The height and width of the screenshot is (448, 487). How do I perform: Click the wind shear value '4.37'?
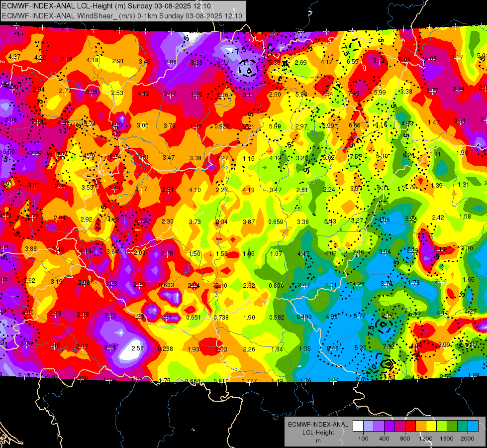point(14,57)
